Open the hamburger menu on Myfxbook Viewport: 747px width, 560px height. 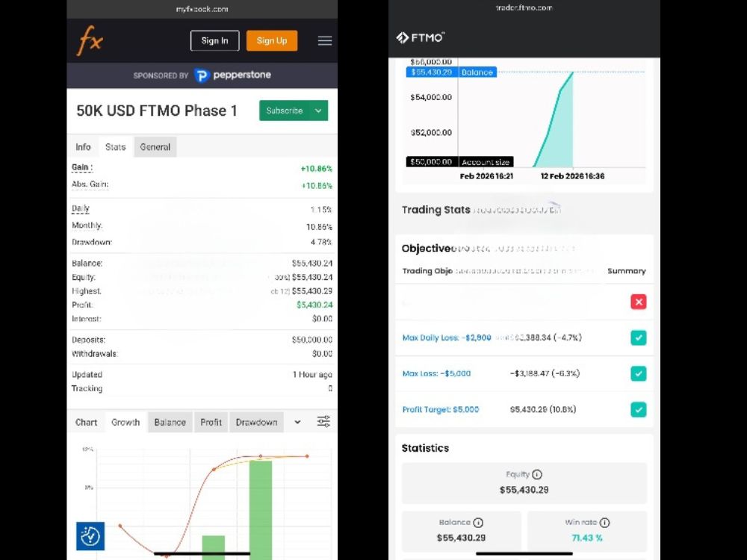(325, 41)
